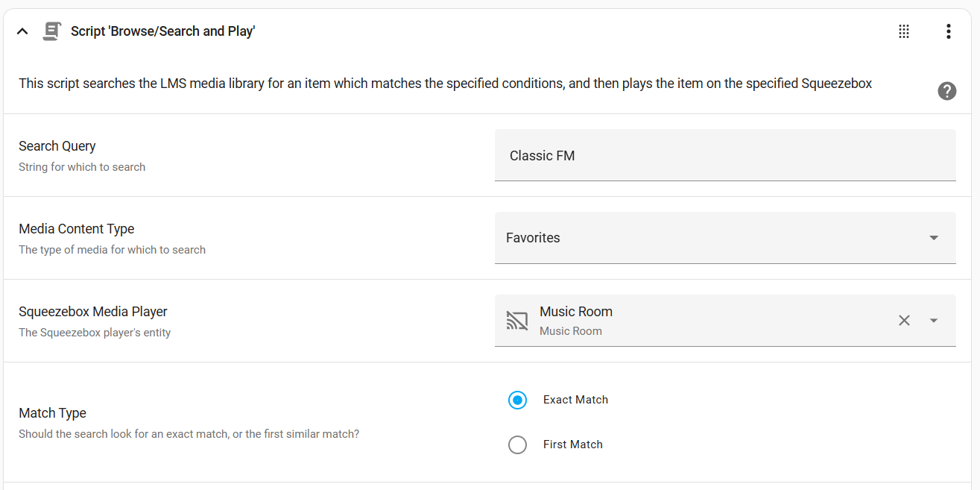
Task: Open the help question mark icon
Action: pyautogui.click(x=947, y=91)
